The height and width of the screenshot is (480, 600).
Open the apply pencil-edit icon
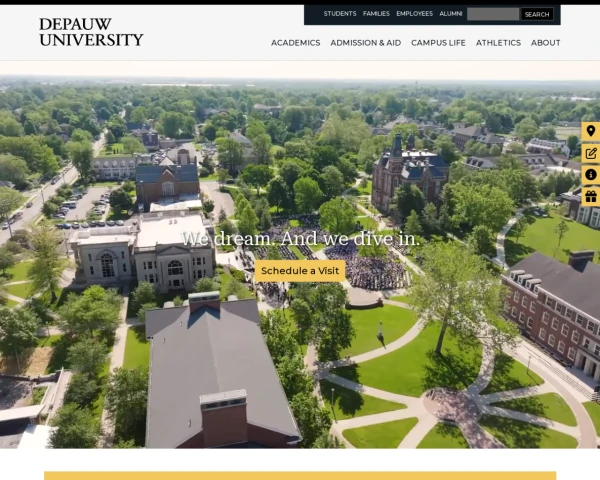pos(590,153)
